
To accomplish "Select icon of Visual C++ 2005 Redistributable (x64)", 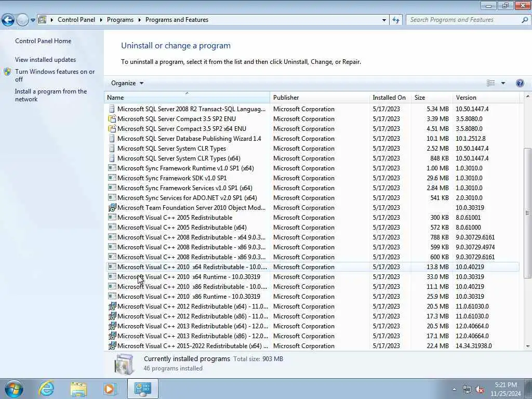I will pos(112,228).
